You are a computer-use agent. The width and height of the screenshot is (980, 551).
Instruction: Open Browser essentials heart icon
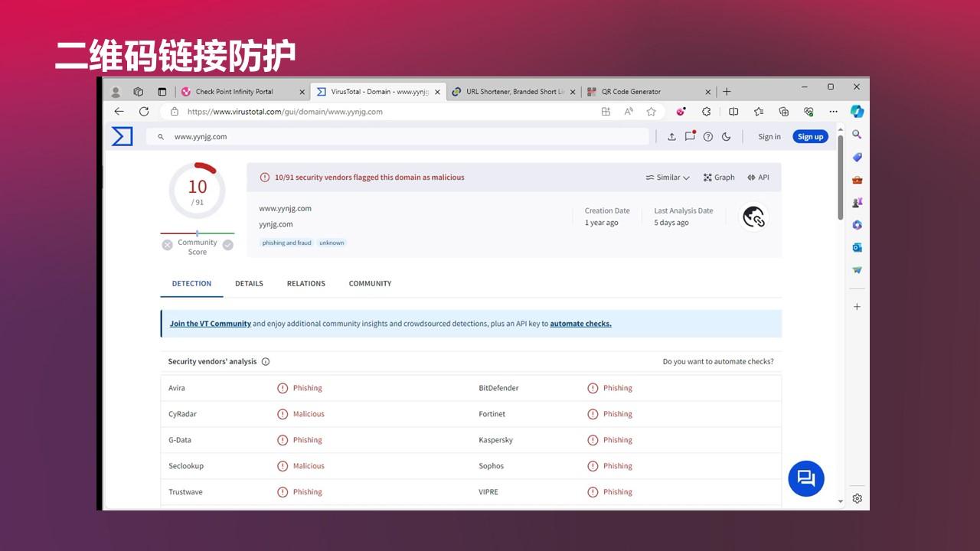point(808,112)
